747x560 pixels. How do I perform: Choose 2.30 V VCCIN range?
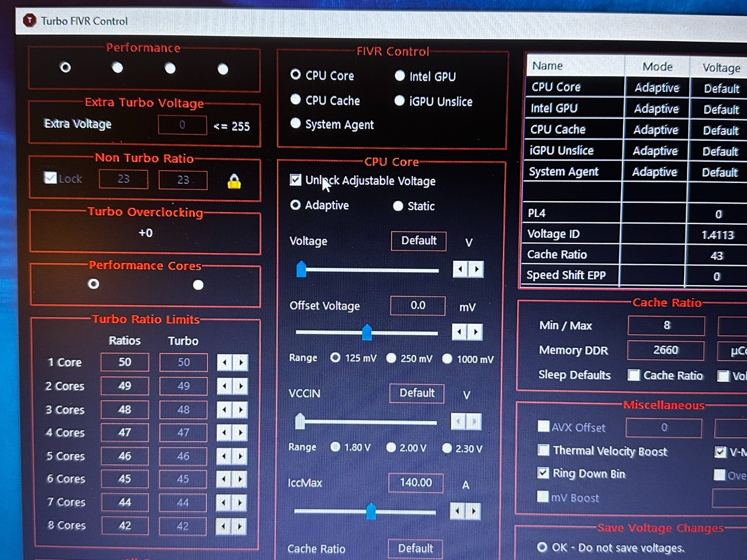pyautogui.click(x=447, y=448)
